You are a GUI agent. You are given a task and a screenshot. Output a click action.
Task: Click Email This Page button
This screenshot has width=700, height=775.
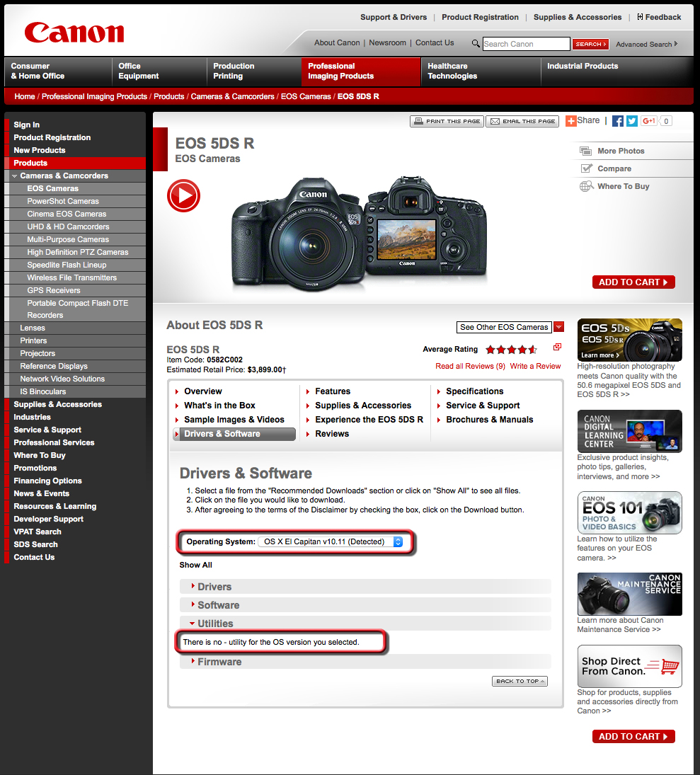522,121
